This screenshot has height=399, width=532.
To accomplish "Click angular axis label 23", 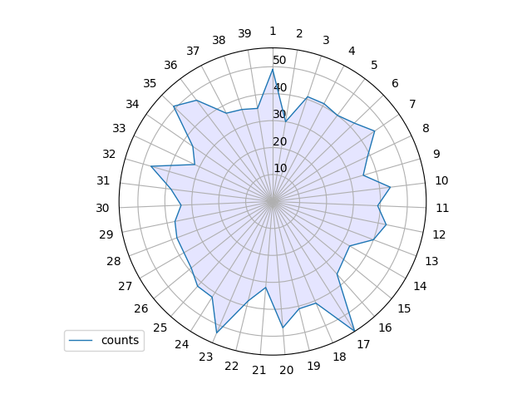I will pos(206,357).
